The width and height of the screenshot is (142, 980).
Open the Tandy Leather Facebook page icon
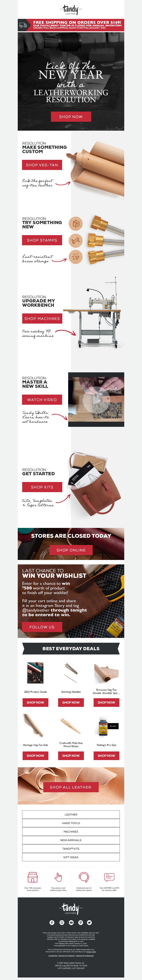[52, 923]
